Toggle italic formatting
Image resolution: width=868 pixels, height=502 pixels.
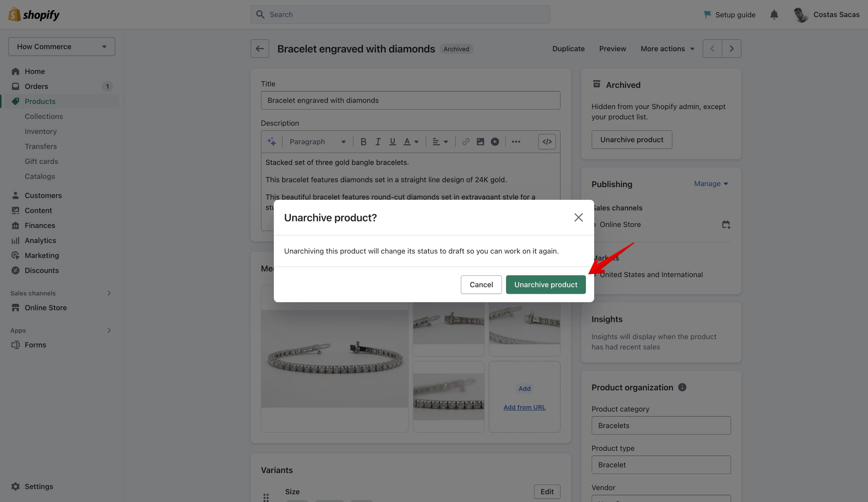378,142
